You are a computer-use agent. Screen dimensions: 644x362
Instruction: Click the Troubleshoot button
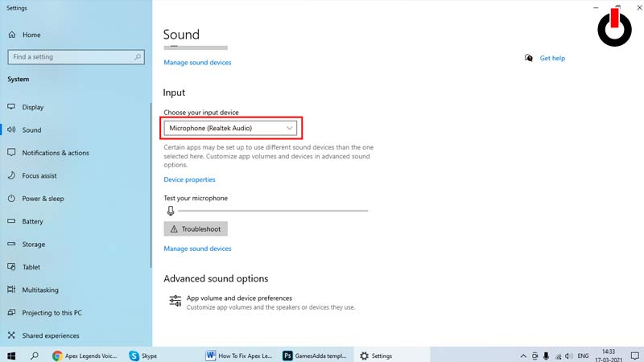(x=196, y=229)
